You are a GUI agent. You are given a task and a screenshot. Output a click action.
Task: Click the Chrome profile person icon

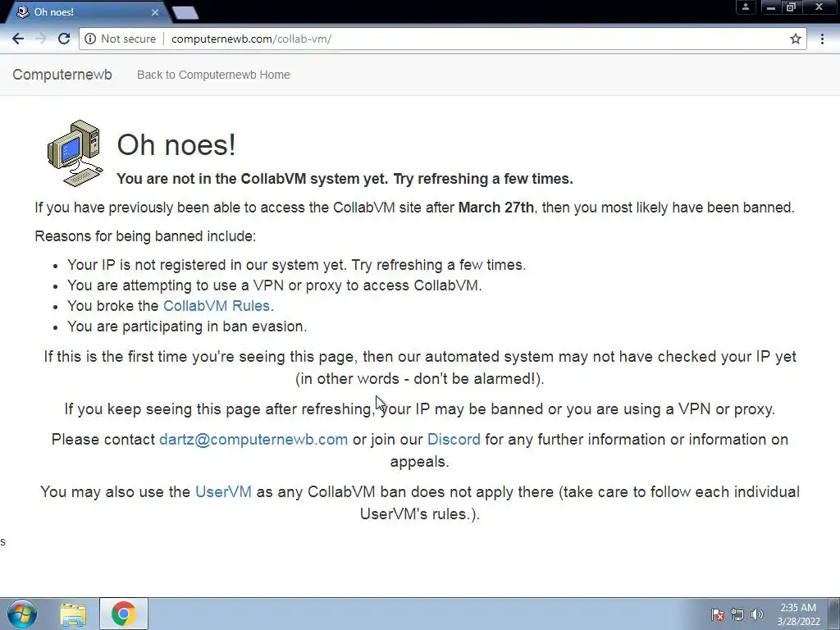pyautogui.click(x=745, y=7)
